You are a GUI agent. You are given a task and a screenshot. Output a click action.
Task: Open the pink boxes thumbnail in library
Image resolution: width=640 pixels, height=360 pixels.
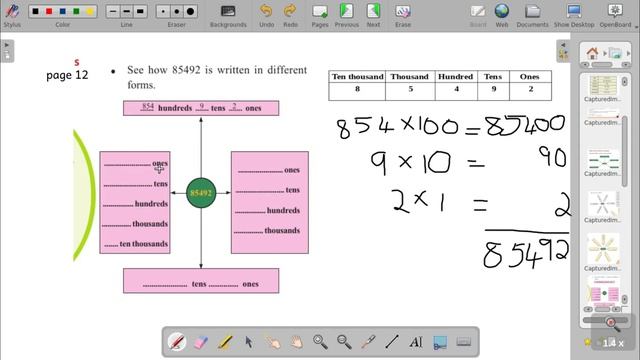pos(603,291)
